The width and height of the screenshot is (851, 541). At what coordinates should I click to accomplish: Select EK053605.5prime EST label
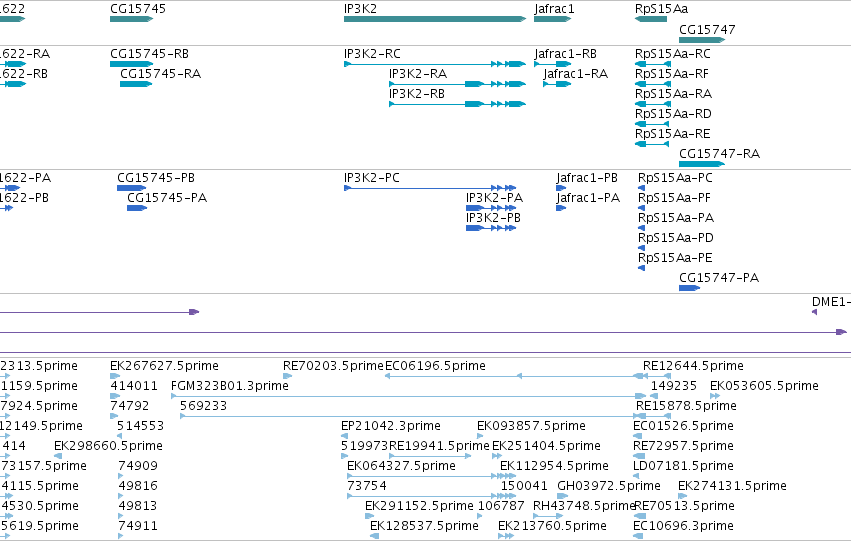(764, 386)
